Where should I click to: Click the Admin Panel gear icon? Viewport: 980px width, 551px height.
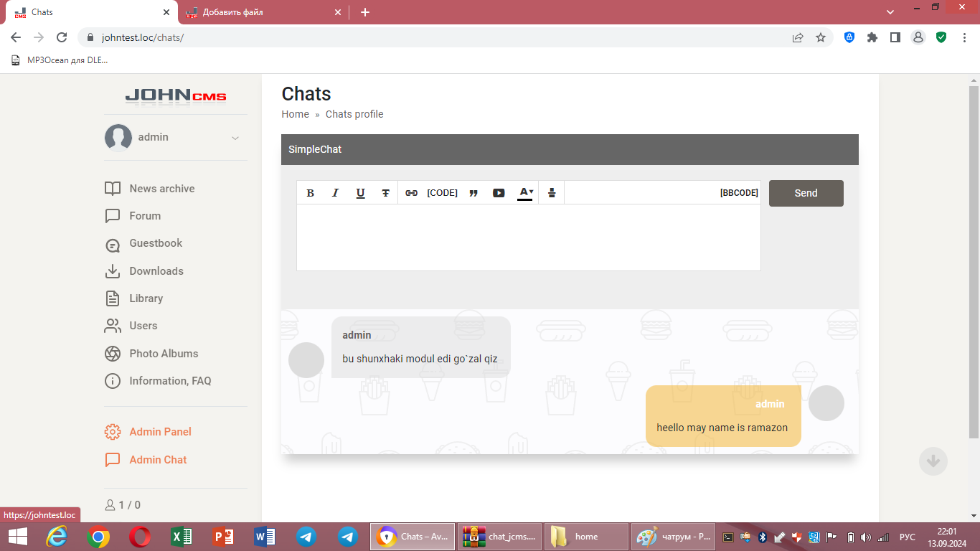pos(113,432)
